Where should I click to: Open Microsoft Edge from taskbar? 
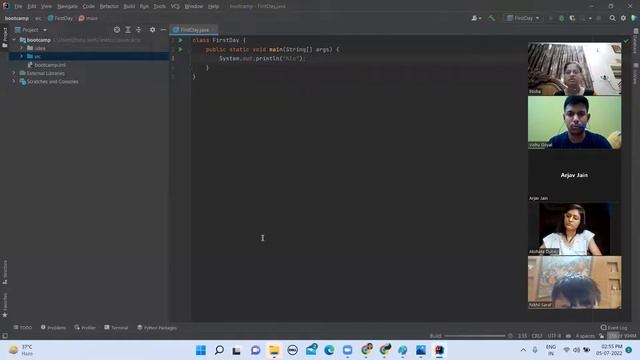[329, 350]
